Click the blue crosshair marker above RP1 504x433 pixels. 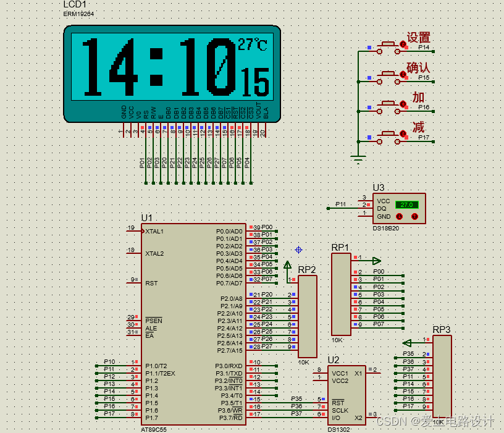pyautogui.click(x=298, y=250)
